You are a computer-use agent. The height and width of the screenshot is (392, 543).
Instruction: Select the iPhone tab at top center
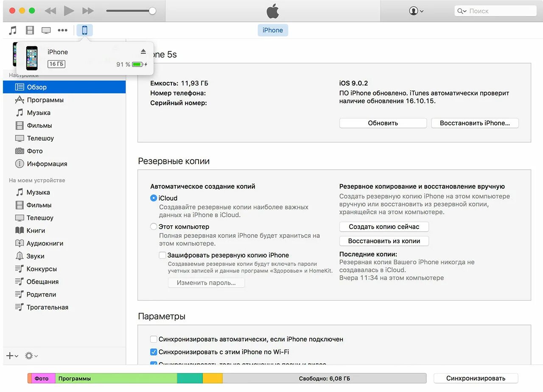coord(273,30)
